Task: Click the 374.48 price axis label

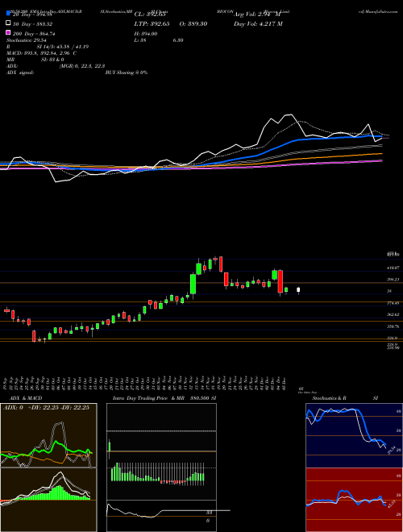Action: tap(393, 303)
